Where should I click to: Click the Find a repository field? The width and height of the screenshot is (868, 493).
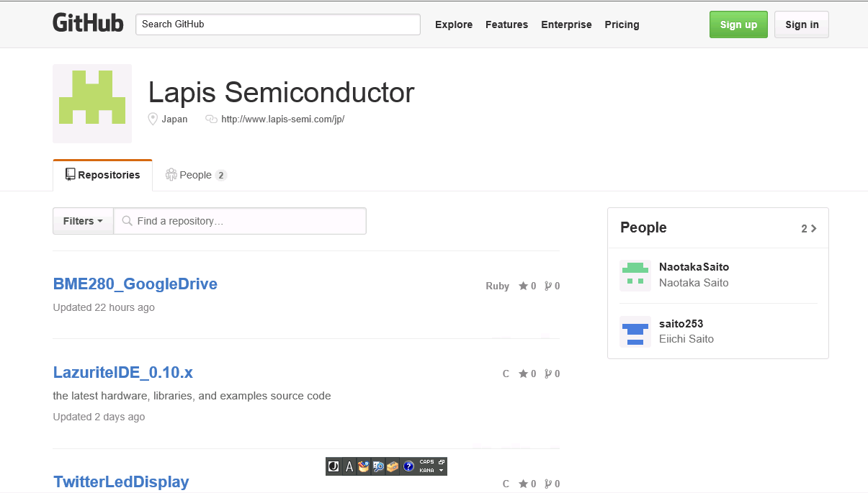tap(240, 221)
